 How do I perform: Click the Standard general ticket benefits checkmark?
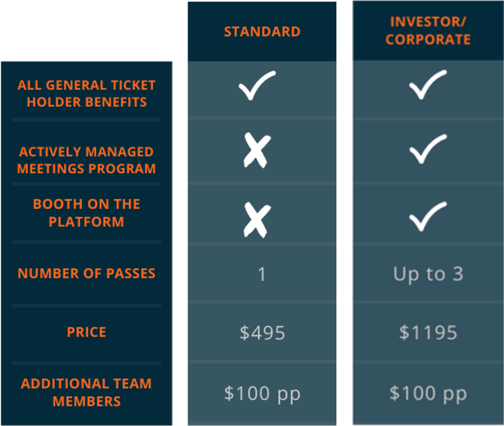257,86
